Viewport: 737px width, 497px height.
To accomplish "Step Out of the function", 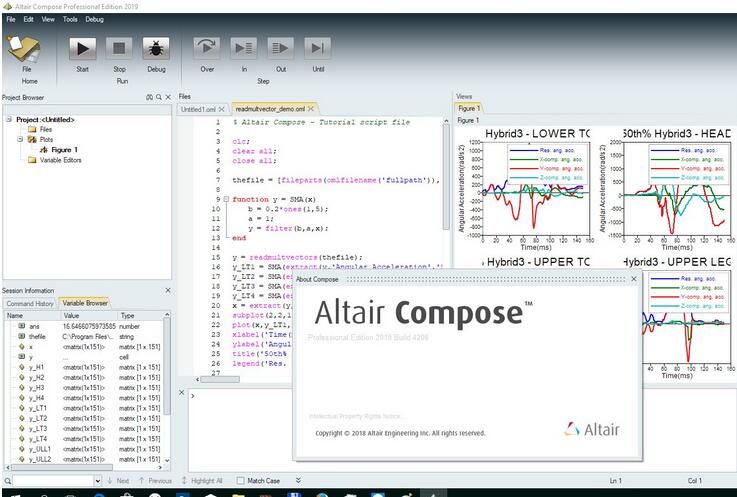I will 281,48.
